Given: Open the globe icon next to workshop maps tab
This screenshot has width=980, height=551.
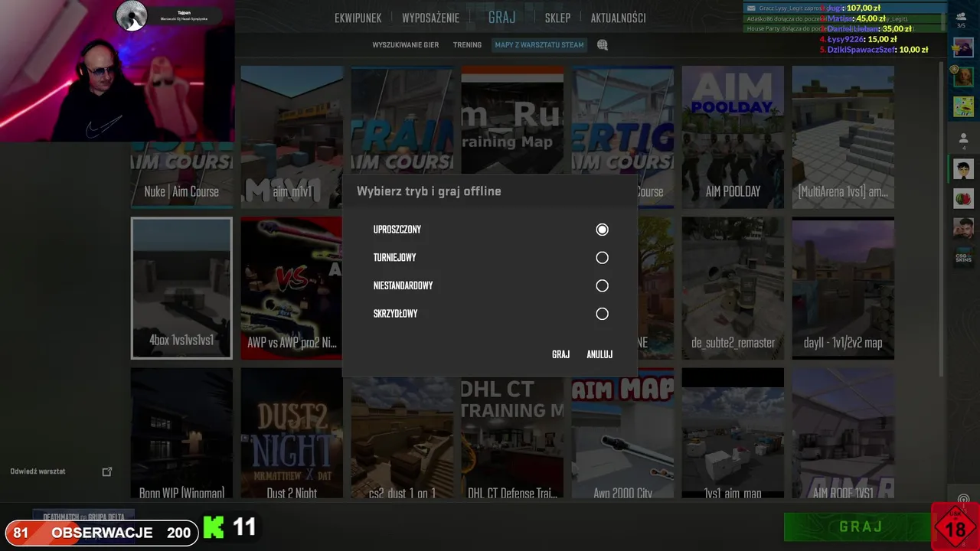Looking at the screenshot, I should (603, 45).
